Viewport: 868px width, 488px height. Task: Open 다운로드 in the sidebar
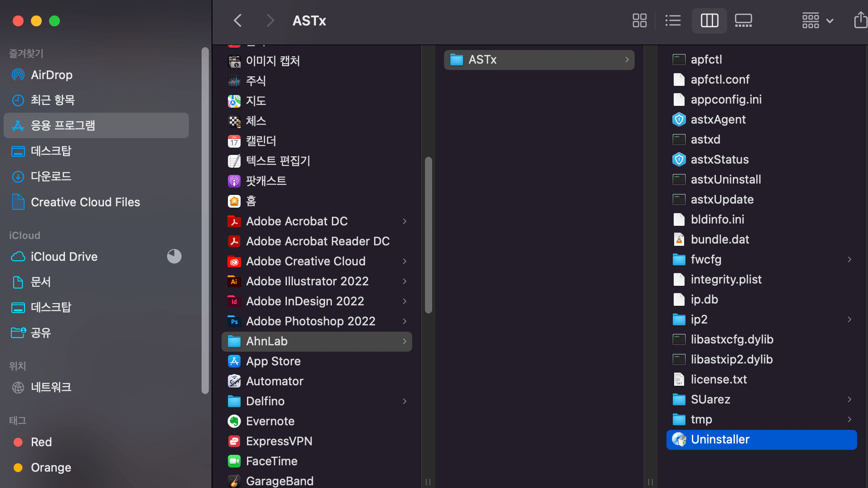coord(96,176)
